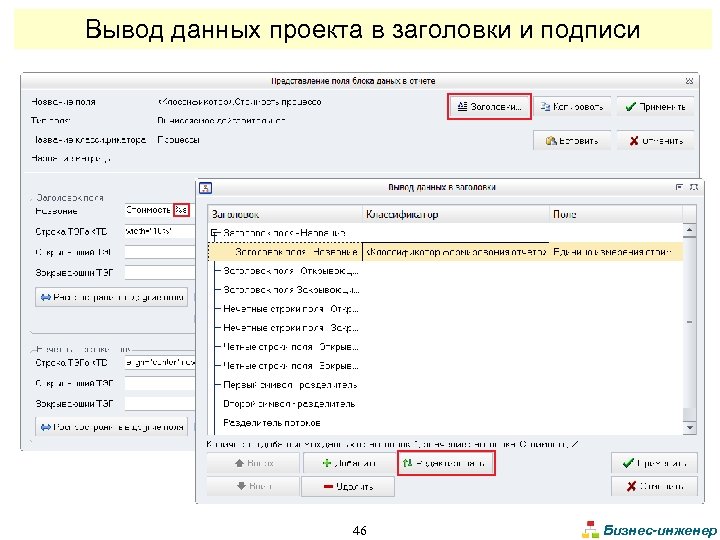
Task: Click the scrollbar up arrow in the headers list
Action: (x=689, y=230)
